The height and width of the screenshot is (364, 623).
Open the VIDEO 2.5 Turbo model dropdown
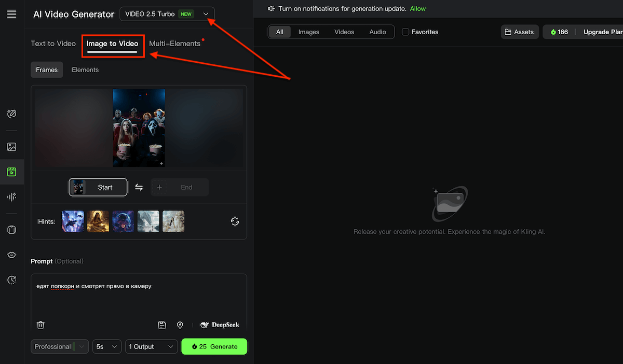point(167,14)
